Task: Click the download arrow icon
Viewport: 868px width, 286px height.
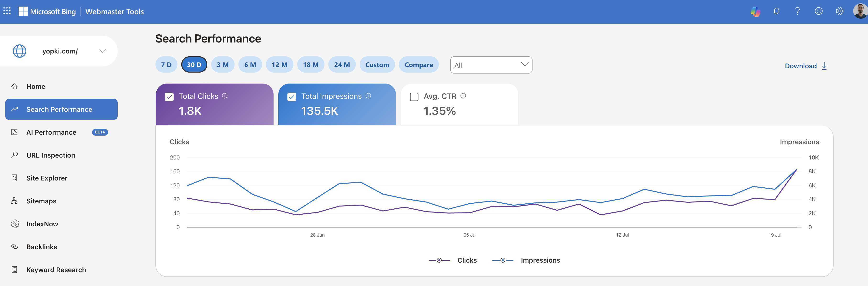Action: coord(824,66)
